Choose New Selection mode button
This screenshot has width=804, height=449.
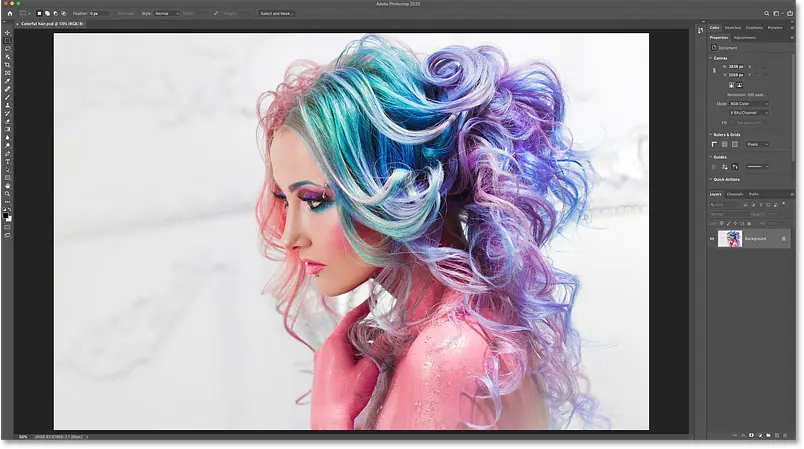coord(39,13)
